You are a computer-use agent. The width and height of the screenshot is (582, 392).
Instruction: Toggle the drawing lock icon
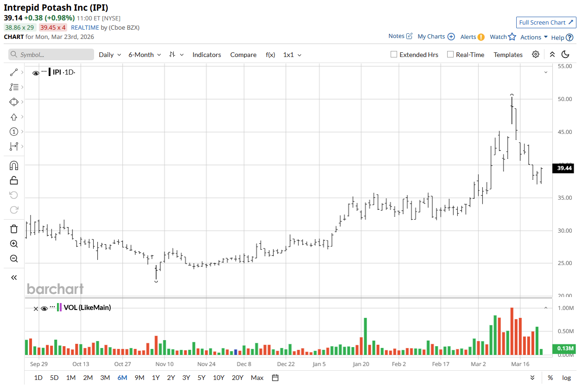pos(14,180)
